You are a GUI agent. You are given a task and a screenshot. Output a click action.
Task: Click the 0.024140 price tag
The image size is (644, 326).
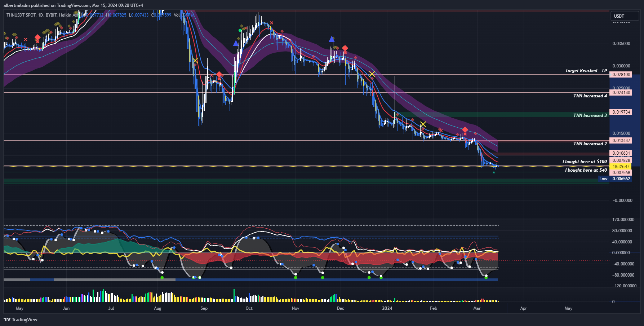point(621,93)
